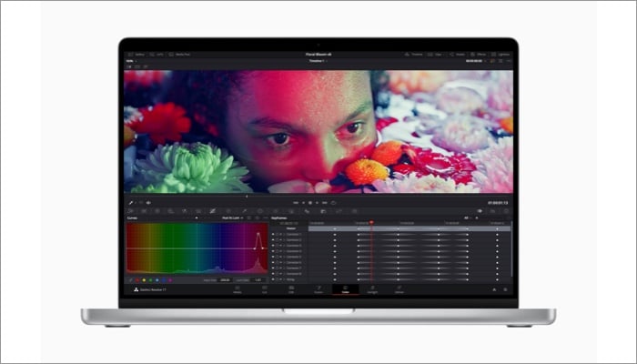
Task: Select the color picker eyedropper tool
Action: coord(131,203)
